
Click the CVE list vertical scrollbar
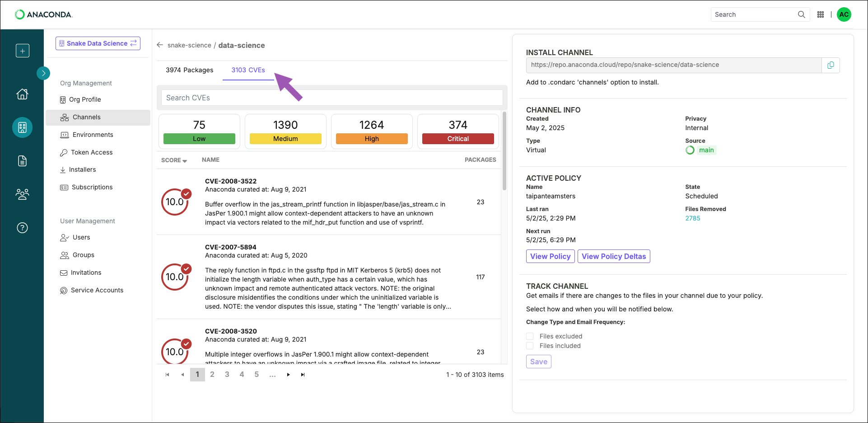(x=504, y=151)
